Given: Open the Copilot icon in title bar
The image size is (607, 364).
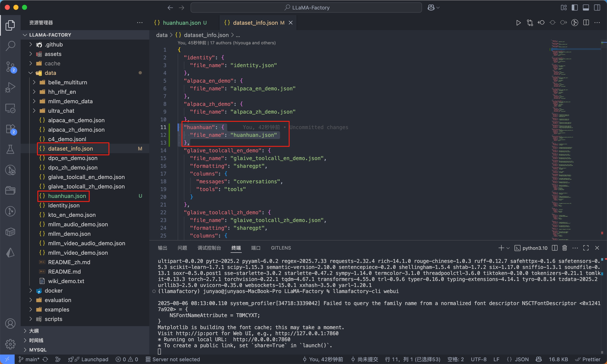Looking at the screenshot, I should tap(431, 8).
